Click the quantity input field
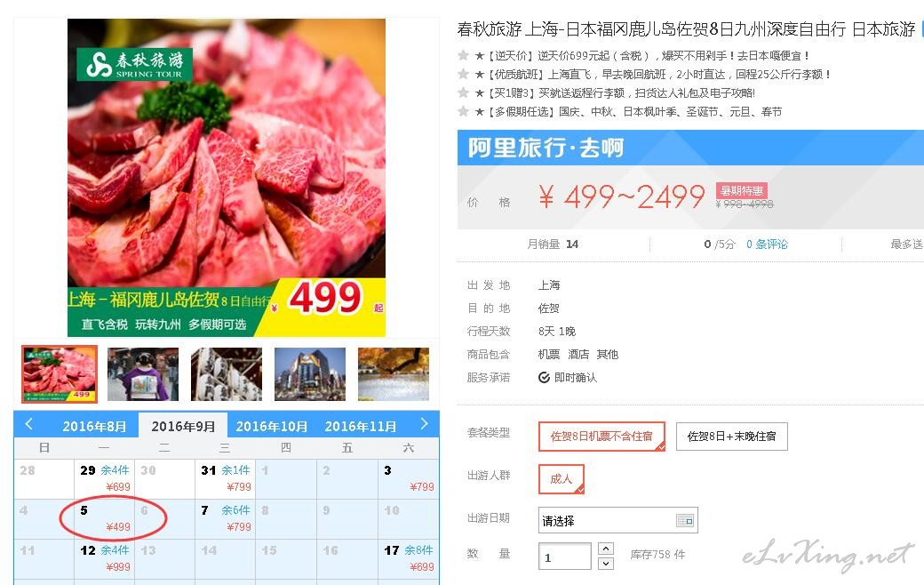 pyautogui.click(x=564, y=556)
